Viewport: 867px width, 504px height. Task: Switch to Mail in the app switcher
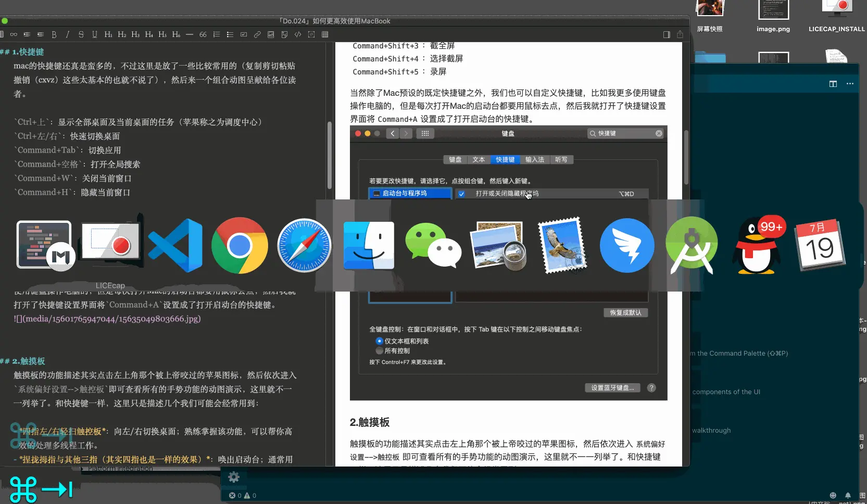(562, 245)
